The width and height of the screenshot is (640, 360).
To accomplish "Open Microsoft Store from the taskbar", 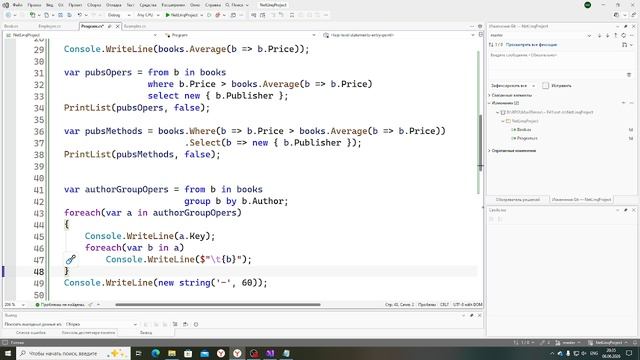I will (188, 353).
